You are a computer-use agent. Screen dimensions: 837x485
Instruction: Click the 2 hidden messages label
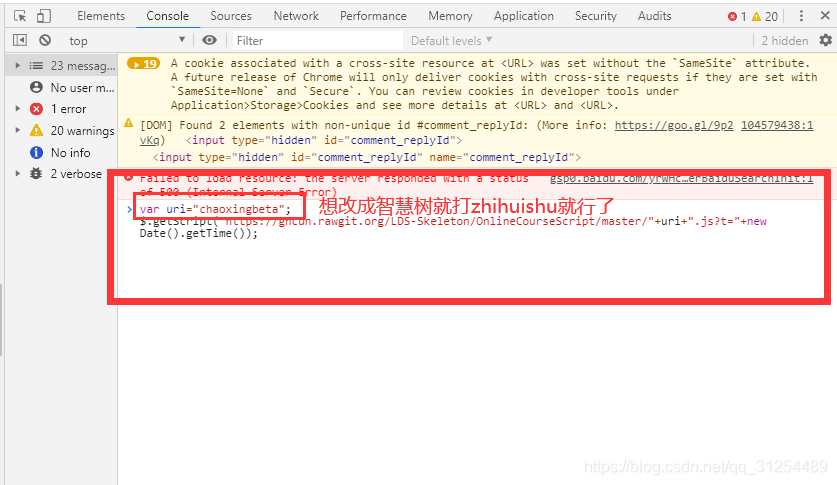tap(785, 41)
